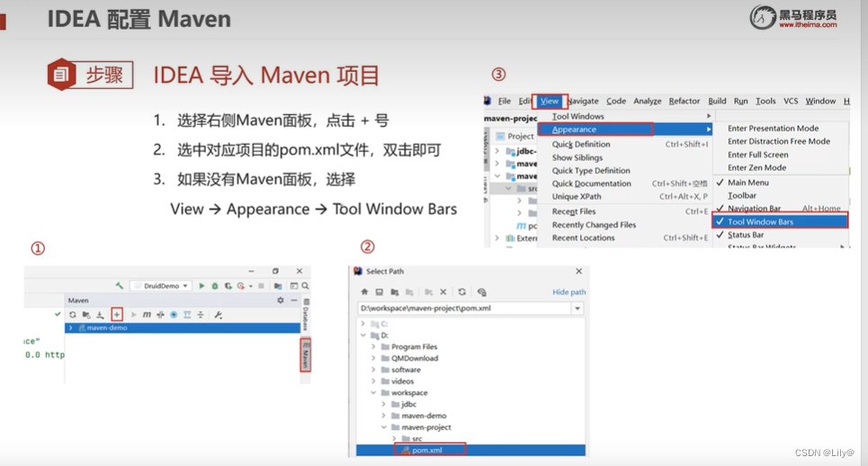Expand the QMDownload folder
868x466 pixels.
[373, 358]
